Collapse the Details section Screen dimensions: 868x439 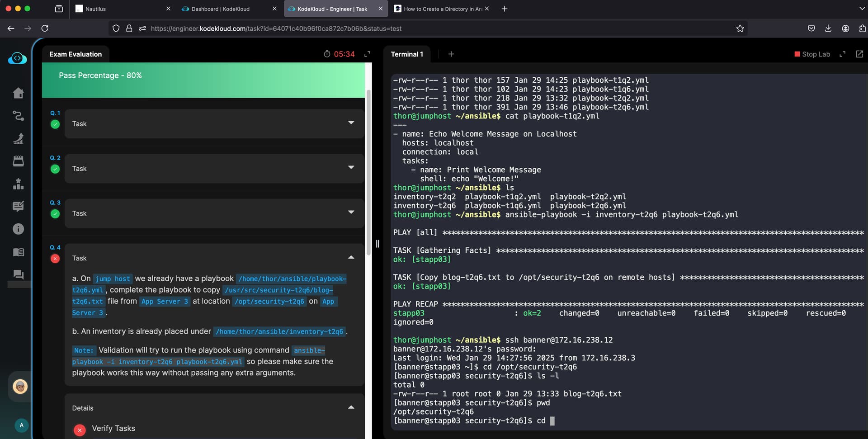tap(351, 407)
